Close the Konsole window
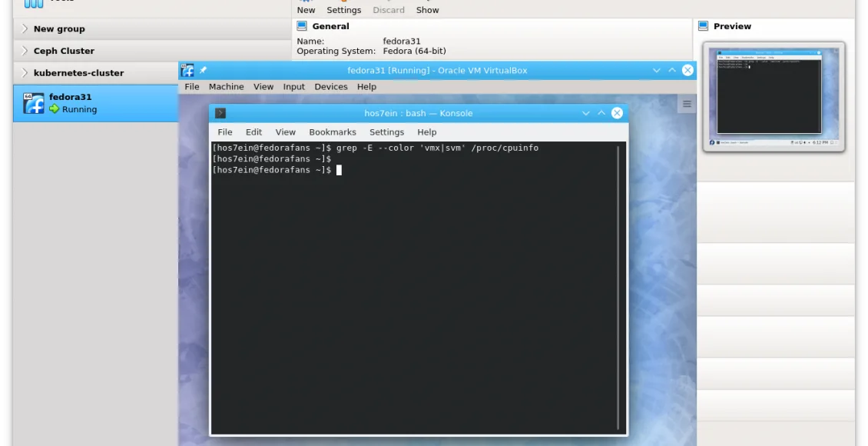This screenshot has width=868, height=446. pyautogui.click(x=617, y=113)
